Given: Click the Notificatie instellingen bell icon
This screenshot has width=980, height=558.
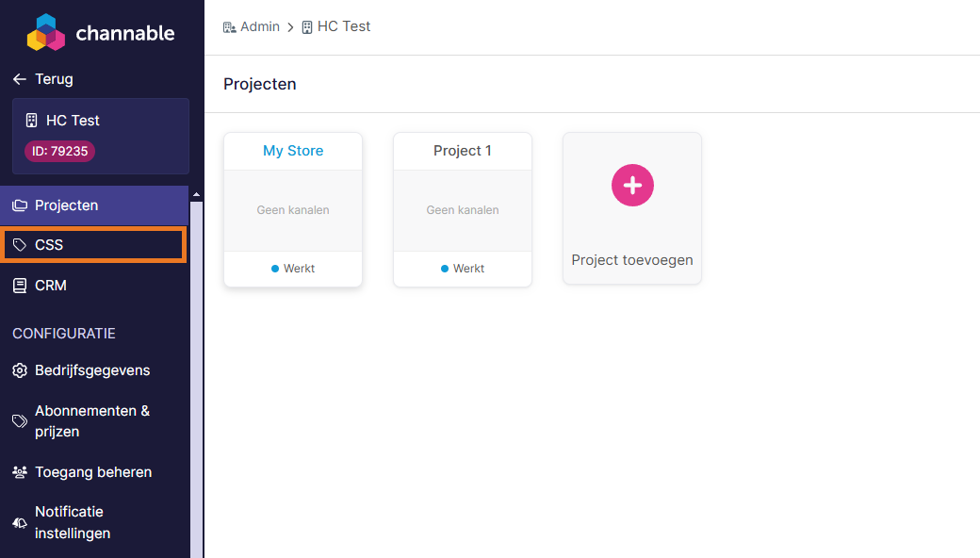Looking at the screenshot, I should point(20,523).
